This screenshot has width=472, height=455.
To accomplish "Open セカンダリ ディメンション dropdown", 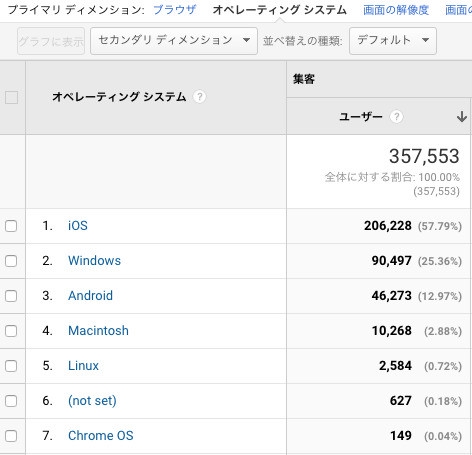I will 174,41.
